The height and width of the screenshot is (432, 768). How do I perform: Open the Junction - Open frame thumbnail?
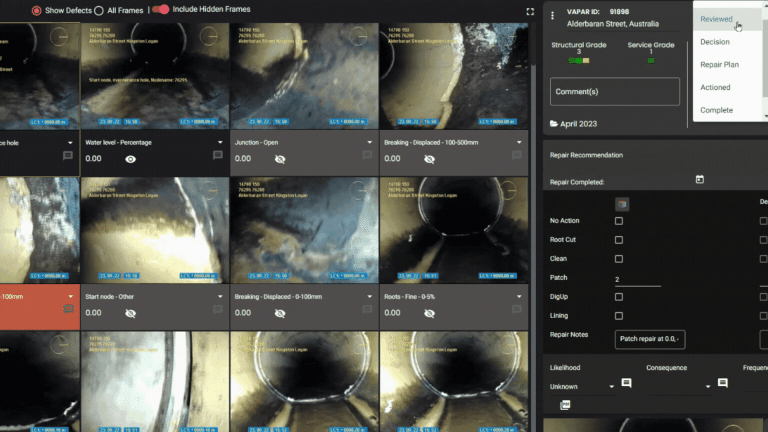point(304,76)
